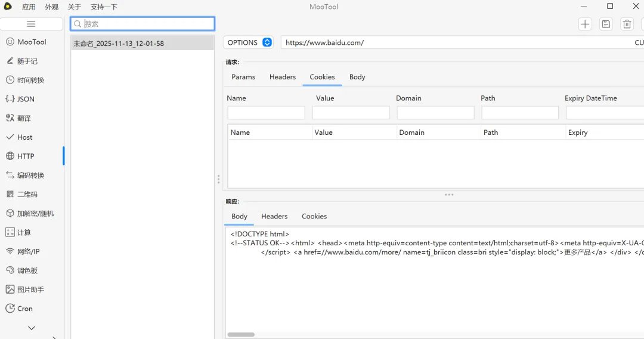Click the Value column header in cookies table
The height and width of the screenshot is (339, 644).
coord(354,132)
